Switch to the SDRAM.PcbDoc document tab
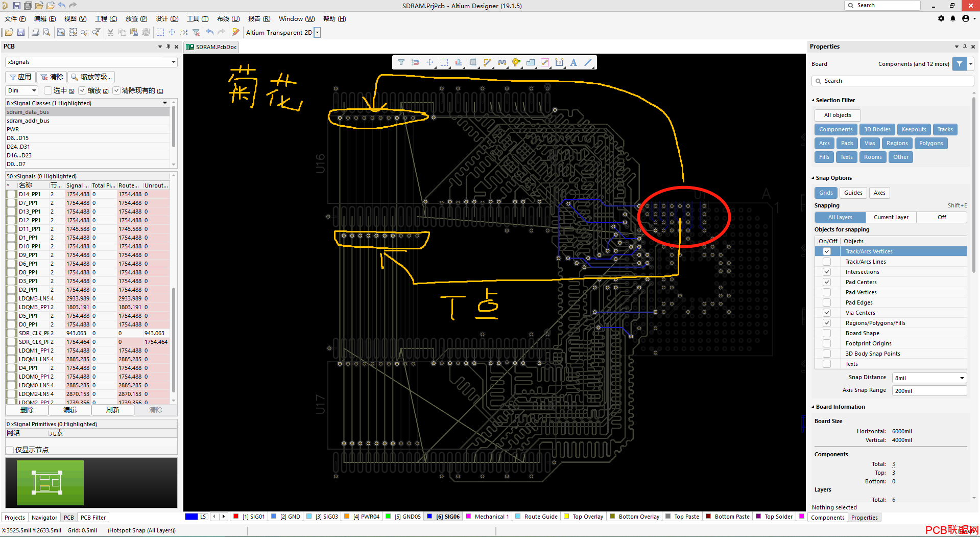 pyautogui.click(x=211, y=47)
